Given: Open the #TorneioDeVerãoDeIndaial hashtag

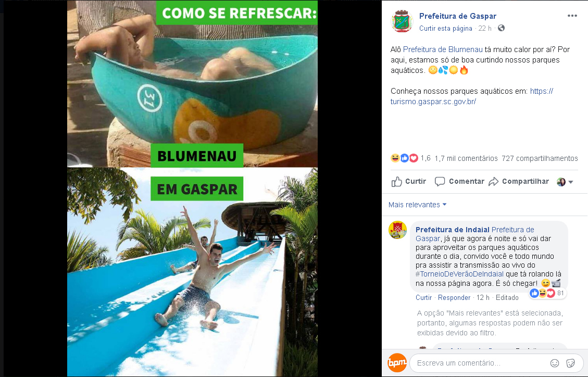Looking at the screenshot, I should pyautogui.click(x=459, y=274).
